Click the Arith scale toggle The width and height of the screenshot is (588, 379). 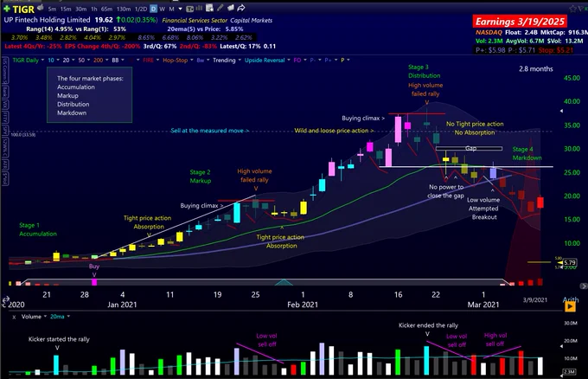[x=571, y=299]
